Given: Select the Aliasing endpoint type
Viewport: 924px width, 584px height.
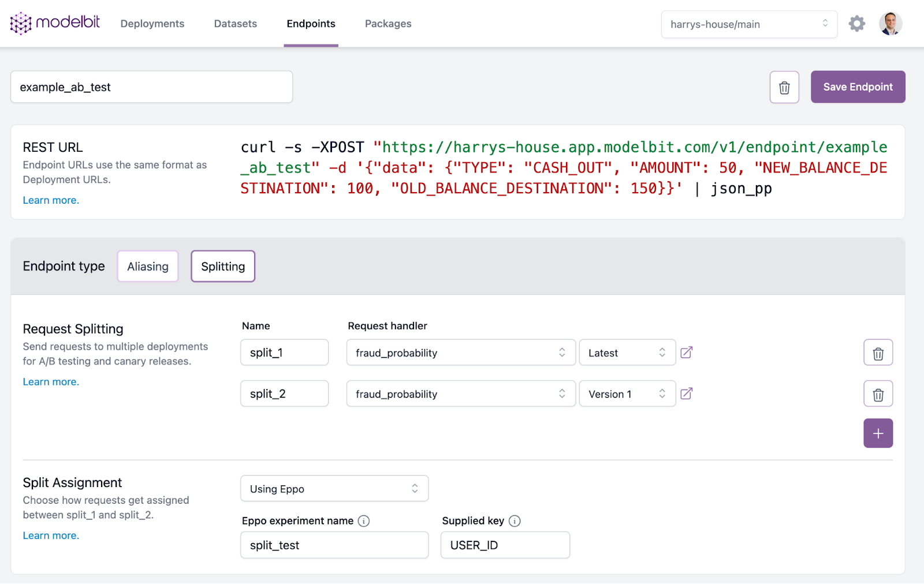Looking at the screenshot, I should tap(148, 267).
